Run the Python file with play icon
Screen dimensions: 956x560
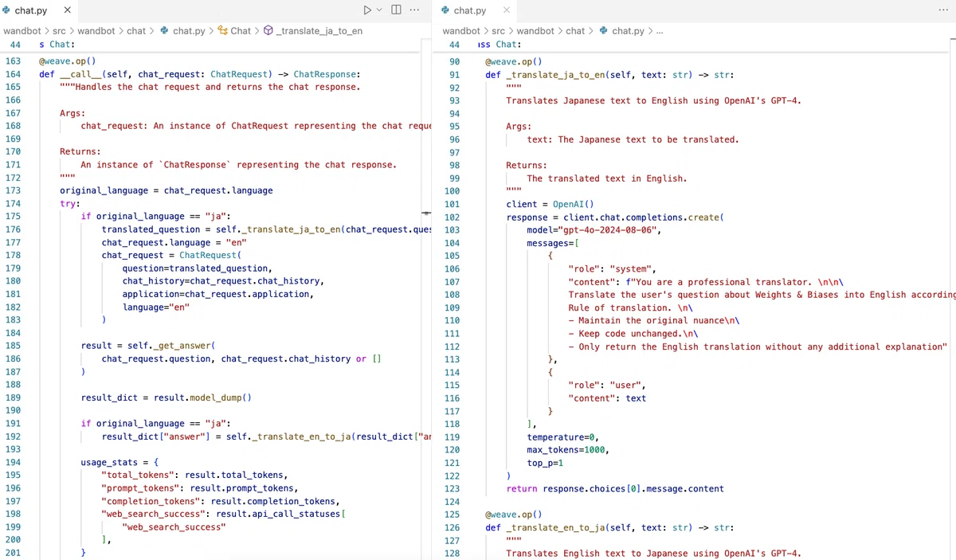tap(366, 10)
